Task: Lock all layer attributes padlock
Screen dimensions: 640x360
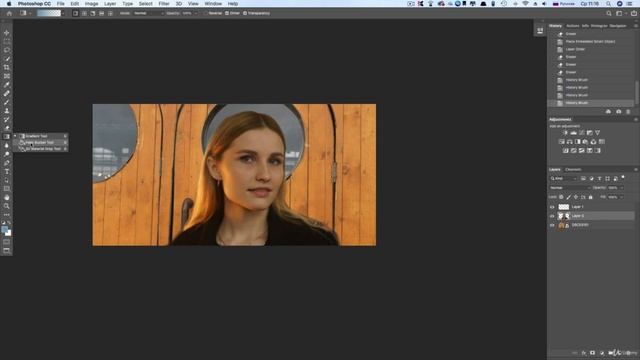Action: pyautogui.click(x=591, y=197)
